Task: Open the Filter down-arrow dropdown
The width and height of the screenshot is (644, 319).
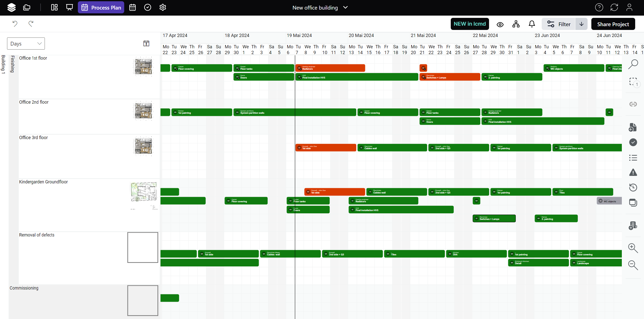Action: coord(581,24)
